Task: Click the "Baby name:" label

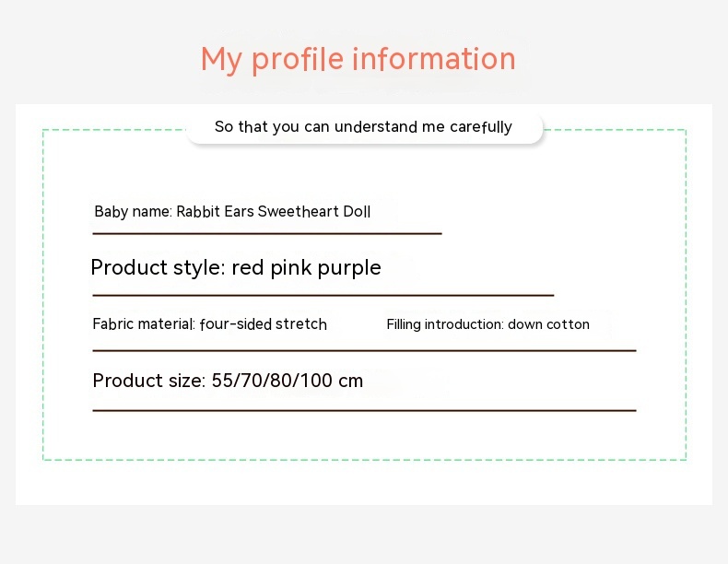Action: (133, 212)
